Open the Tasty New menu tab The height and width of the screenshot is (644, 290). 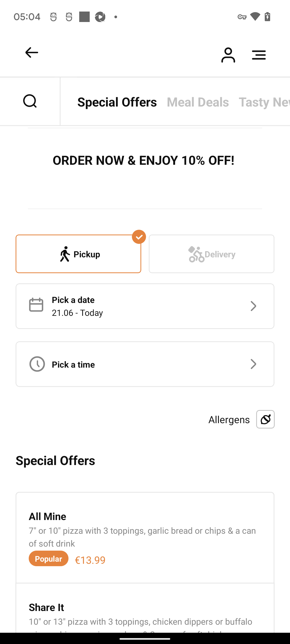[264, 102]
